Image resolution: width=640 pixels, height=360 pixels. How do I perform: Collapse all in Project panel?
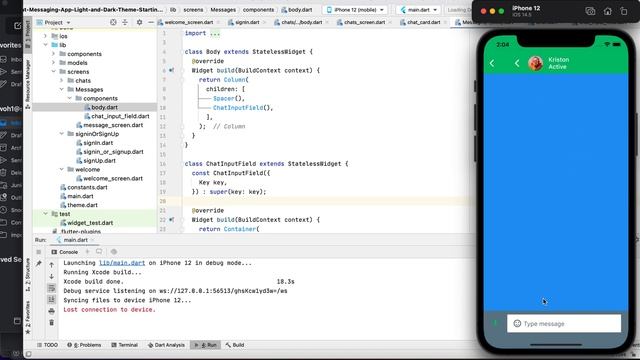tap(125, 22)
